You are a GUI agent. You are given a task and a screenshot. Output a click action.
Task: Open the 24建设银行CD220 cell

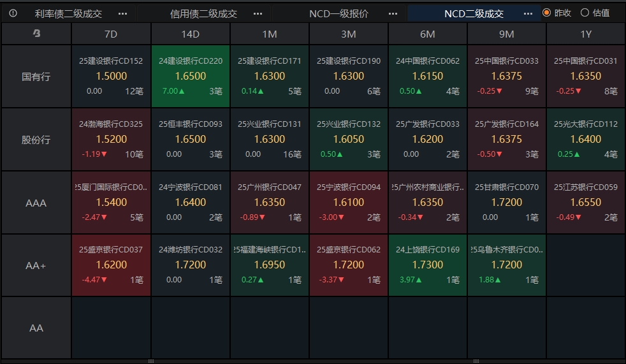191,76
